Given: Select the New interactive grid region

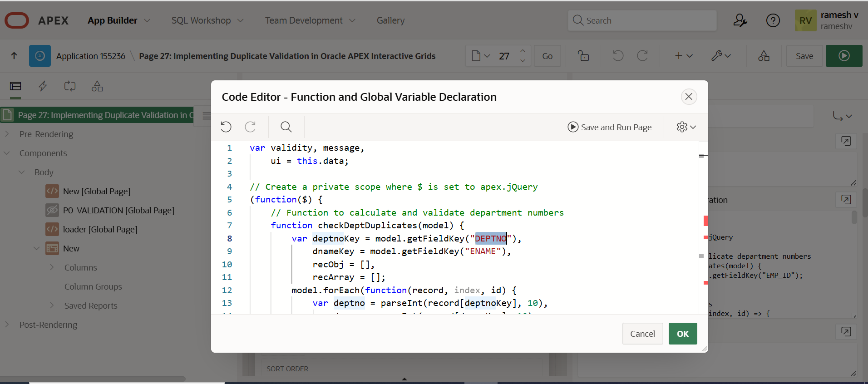Looking at the screenshot, I should click(x=71, y=248).
